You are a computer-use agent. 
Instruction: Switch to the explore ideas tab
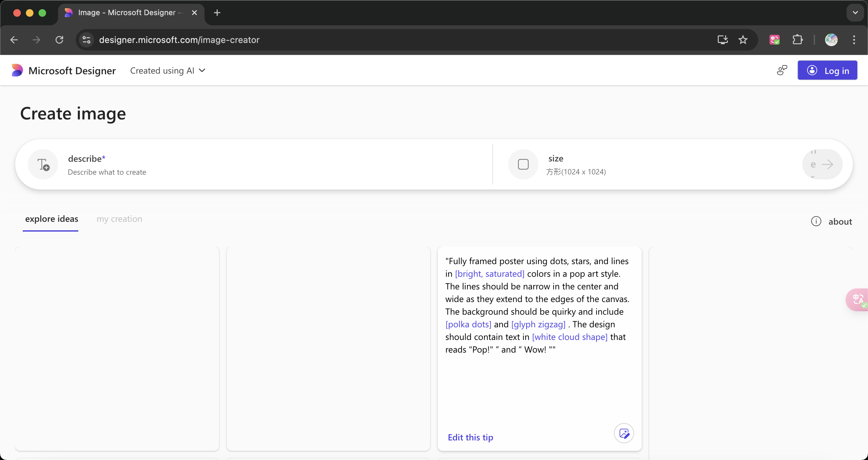51,219
